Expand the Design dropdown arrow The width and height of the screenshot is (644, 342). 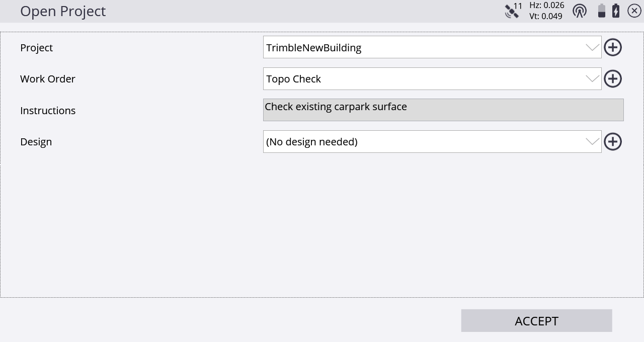(x=592, y=142)
